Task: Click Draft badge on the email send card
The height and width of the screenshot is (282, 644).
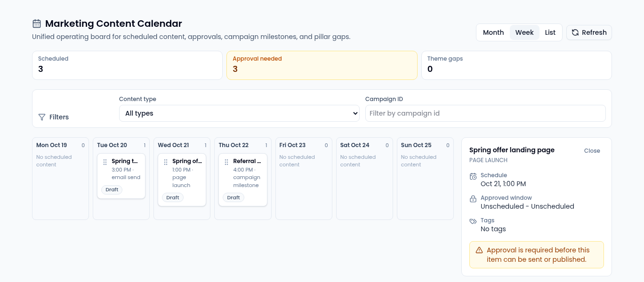Action: coord(112,190)
